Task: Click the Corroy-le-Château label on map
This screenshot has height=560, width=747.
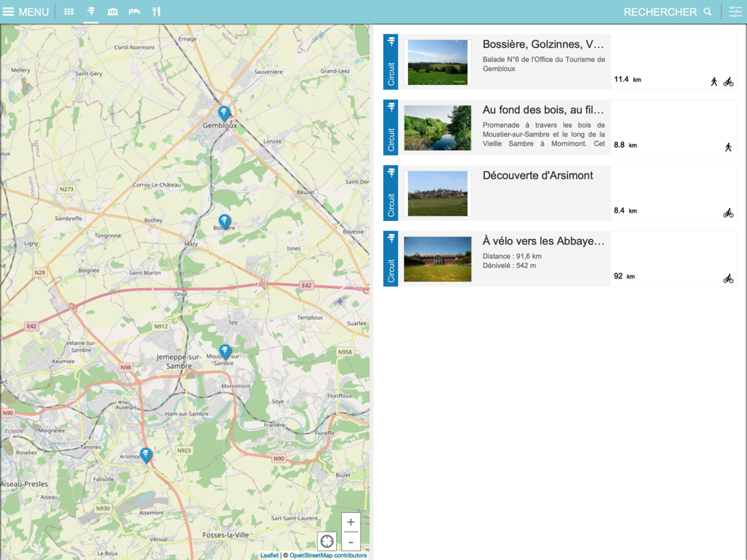Action: pyautogui.click(x=157, y=184)
